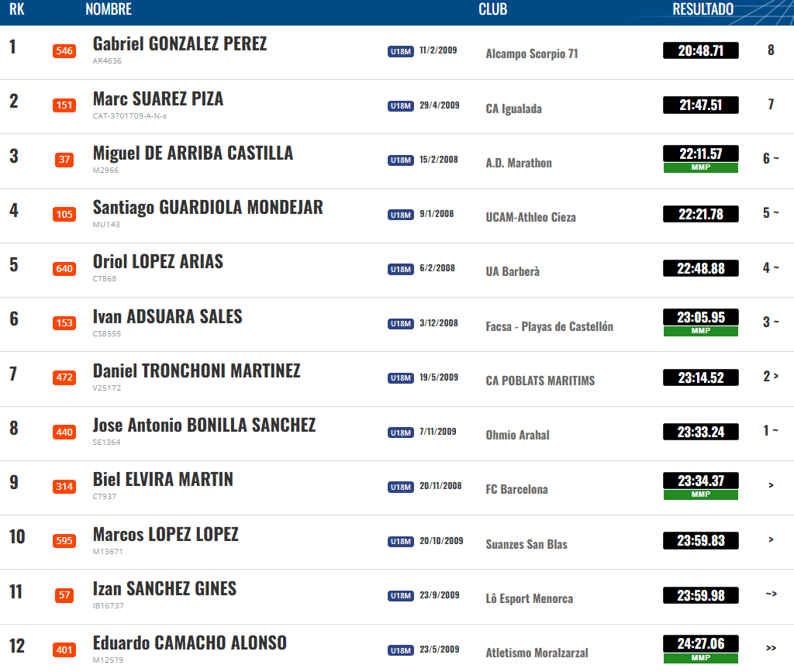The width and height of the screenshot is (794, 672).
Task: Sort by the RESULTADO column header
Action: (703, 9)
